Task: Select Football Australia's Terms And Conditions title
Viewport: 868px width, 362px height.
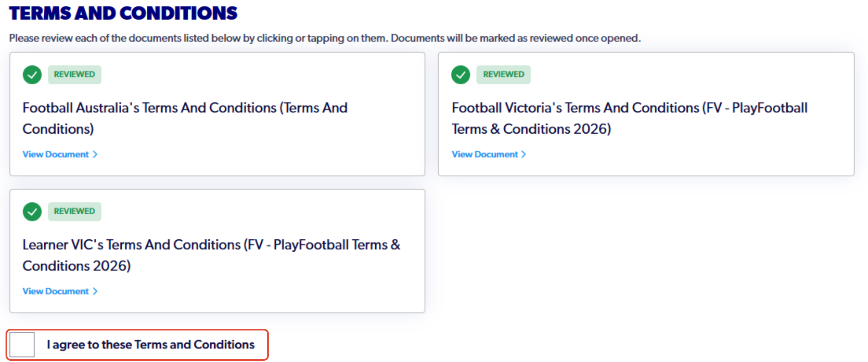Action: (185, 118)
